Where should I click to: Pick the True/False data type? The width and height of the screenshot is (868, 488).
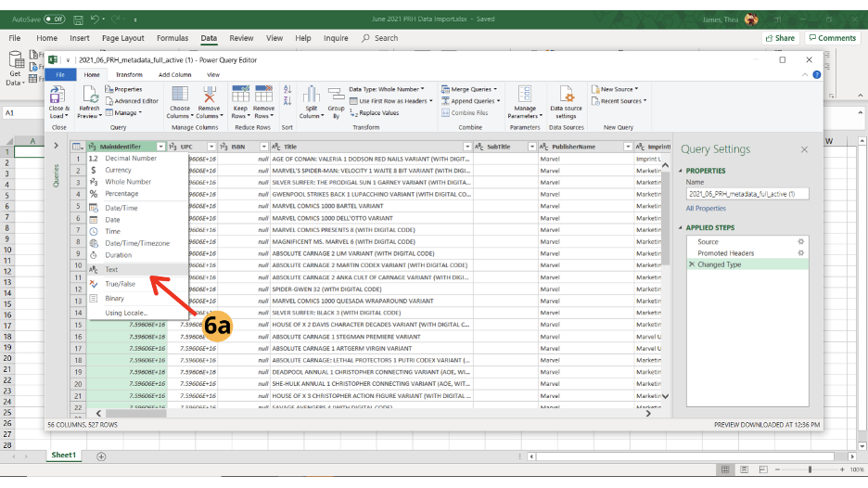pos(138,284)
